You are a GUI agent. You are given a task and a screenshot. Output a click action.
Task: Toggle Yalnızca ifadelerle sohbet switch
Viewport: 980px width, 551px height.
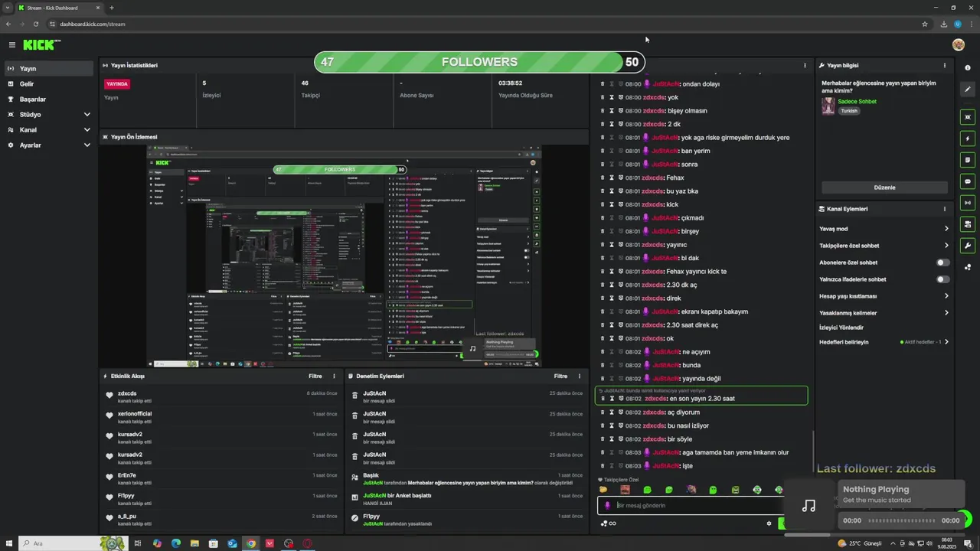coord(943,279)
